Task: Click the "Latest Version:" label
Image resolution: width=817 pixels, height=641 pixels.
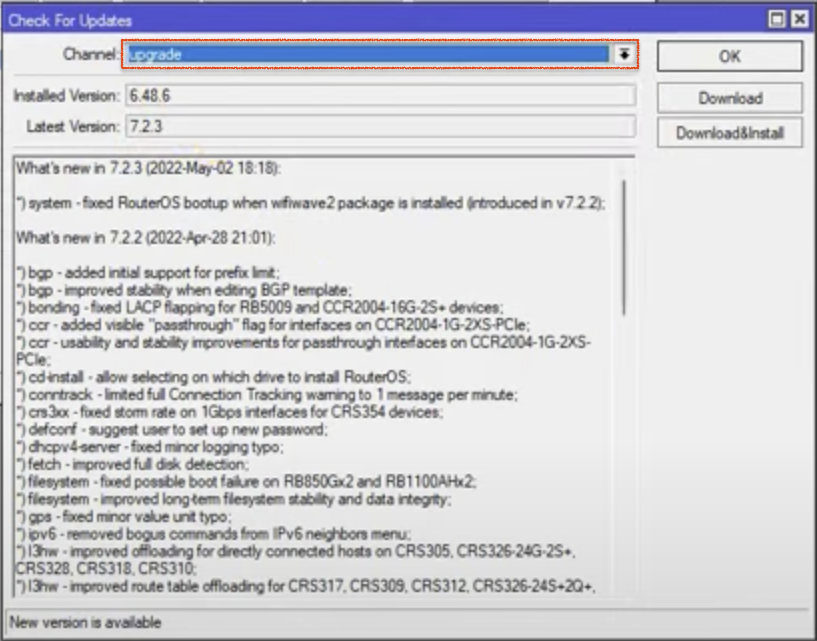Action: 73,127
